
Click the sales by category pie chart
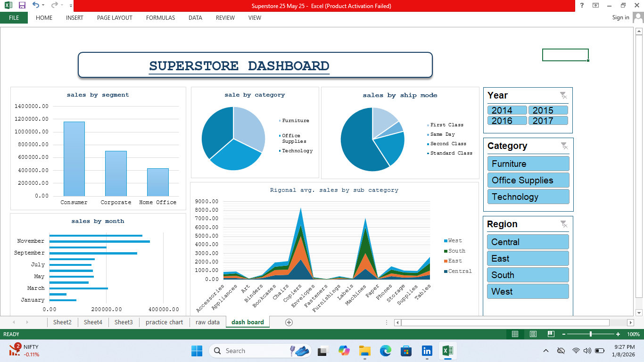point(233,139)
